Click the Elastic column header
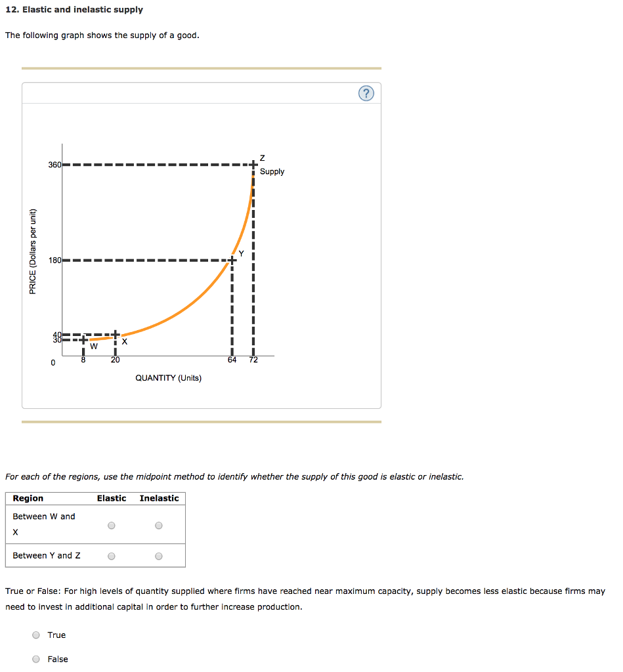The width and height of the screenshot is (623, 672). pos(112,498)
